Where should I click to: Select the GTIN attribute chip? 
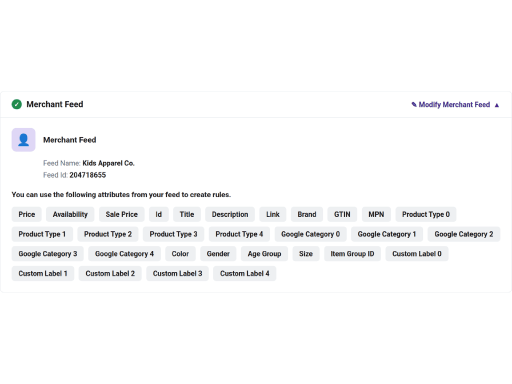(342, 214)
